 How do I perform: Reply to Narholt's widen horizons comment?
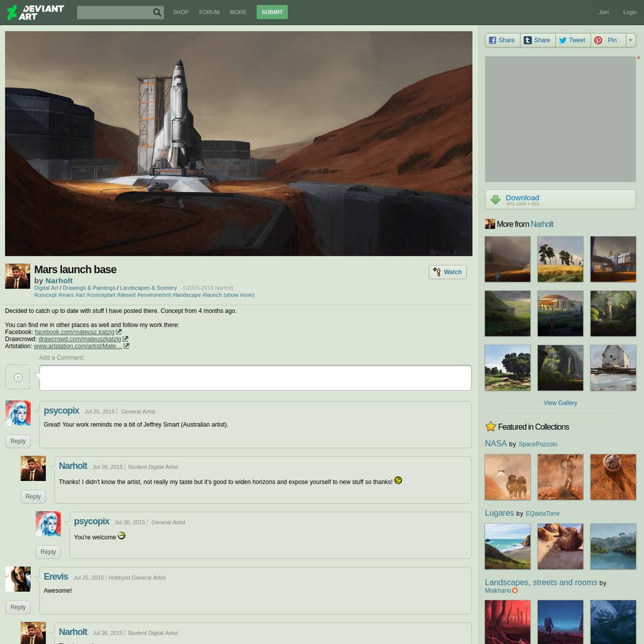point(33,497)
